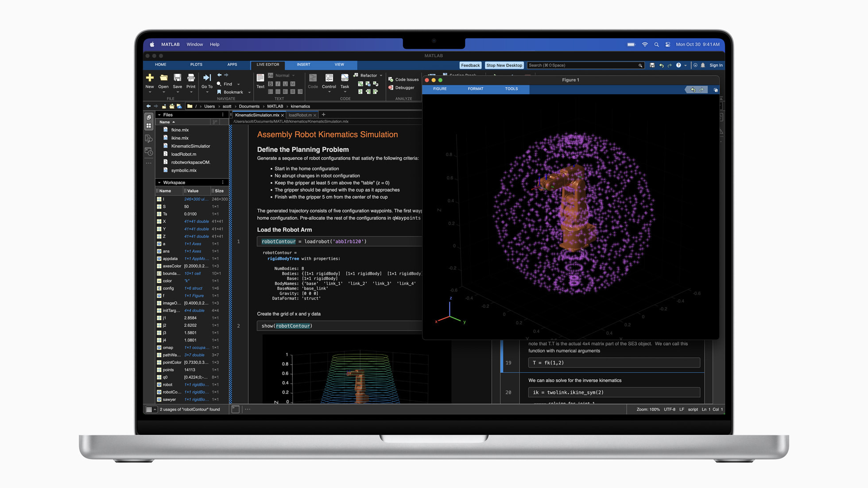Collapse the Workspace panel
868x488 pixels.
coord(159,182)
